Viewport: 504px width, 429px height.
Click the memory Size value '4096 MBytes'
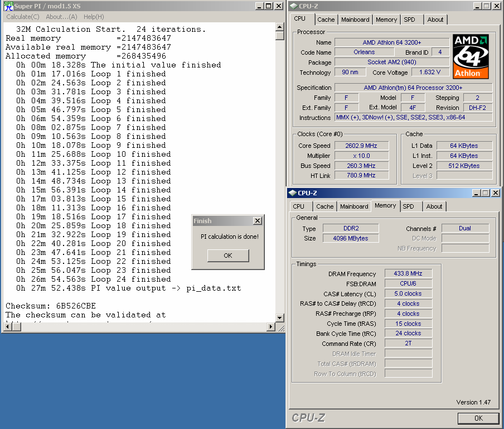(x=351, y=238)
